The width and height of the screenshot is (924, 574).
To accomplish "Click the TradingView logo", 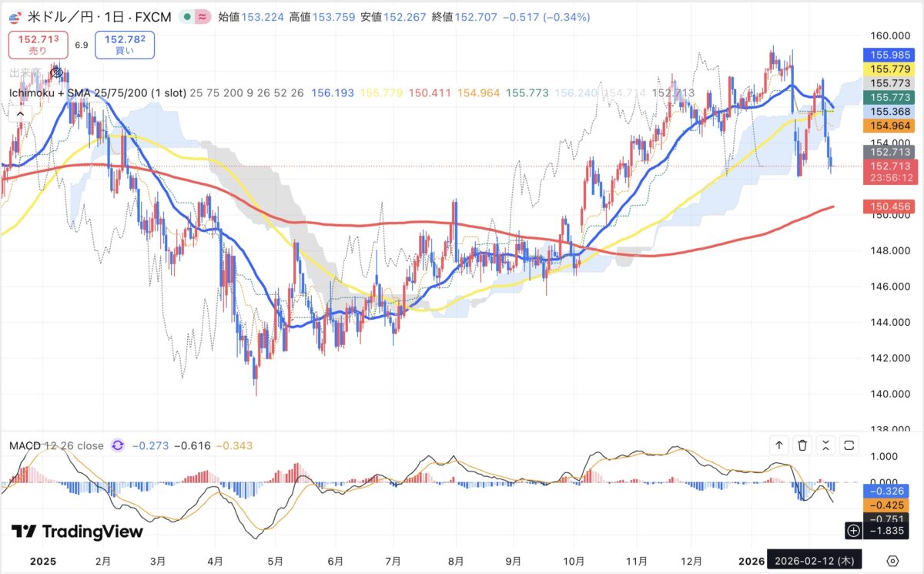I will pos(77,532).
